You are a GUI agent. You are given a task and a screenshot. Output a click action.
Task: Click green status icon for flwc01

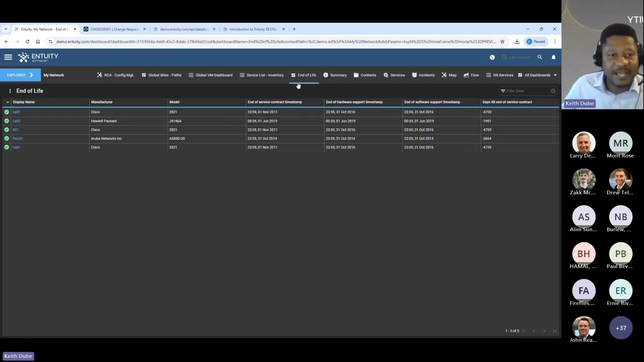pos(7,139)
